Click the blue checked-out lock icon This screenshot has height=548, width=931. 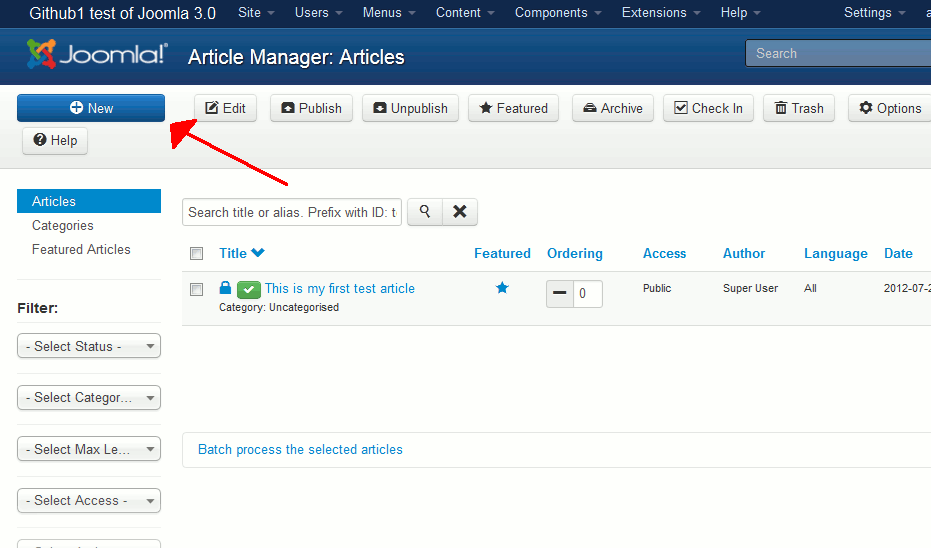coord(225,288)
